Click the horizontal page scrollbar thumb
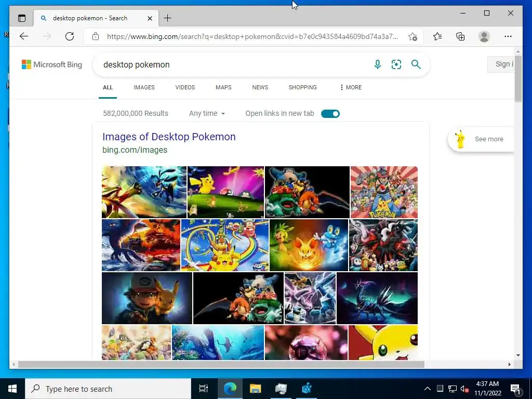This screenshot has height=399, width=532. click(x=221, y=364)
